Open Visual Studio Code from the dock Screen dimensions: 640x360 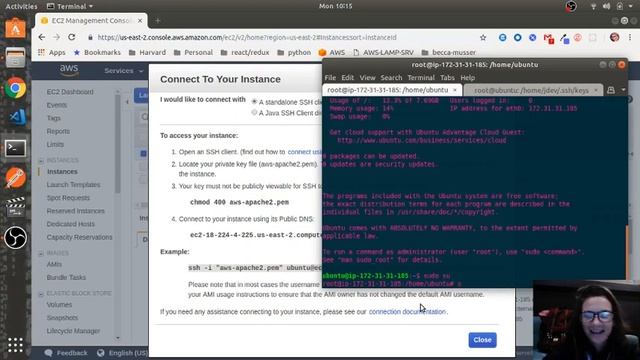click(x=17, y=117)
